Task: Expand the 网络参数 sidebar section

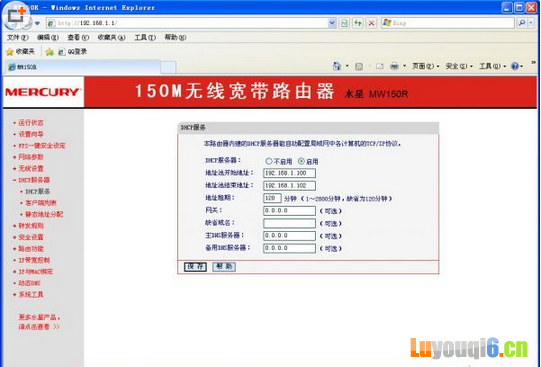Action: [x=28, y=157]
